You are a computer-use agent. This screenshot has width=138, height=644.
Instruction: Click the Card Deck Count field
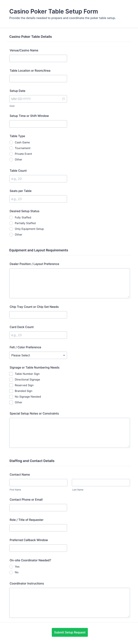[38, 335]
